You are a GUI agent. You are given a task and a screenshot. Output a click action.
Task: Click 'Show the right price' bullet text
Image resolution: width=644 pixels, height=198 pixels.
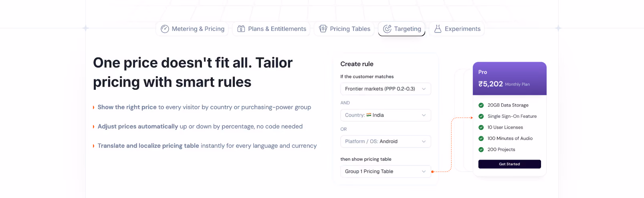(x=127, y=107)
